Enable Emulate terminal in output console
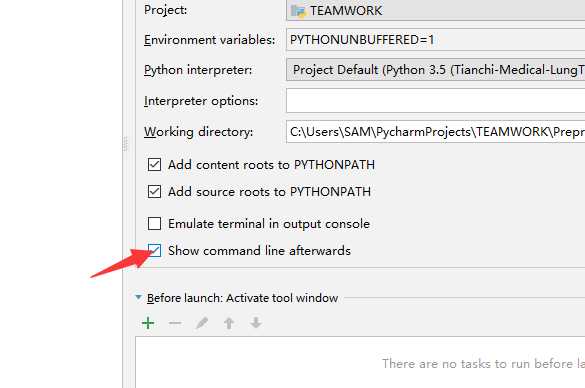Viewport: 585px width, 388px height. pyautogui.click(x=154, y=223)
